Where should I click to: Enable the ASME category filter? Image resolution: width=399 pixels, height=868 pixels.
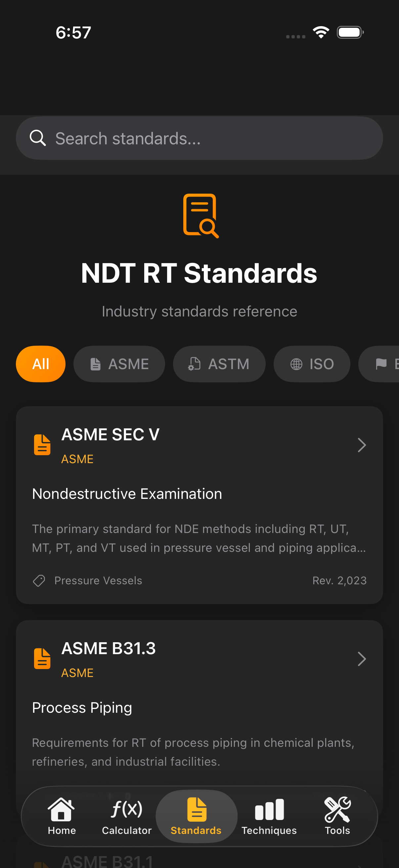click(x=119, y=364)
